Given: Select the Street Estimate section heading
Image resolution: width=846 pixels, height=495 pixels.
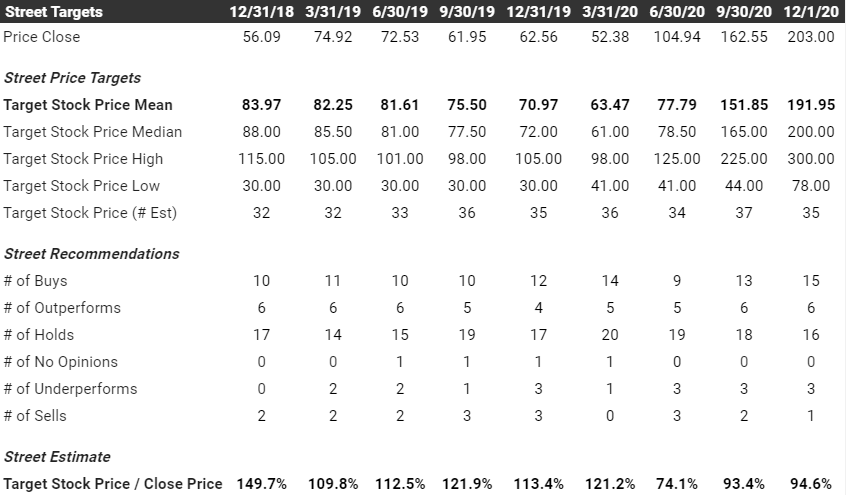Looking at the screenshot, I should pos(57,457).
